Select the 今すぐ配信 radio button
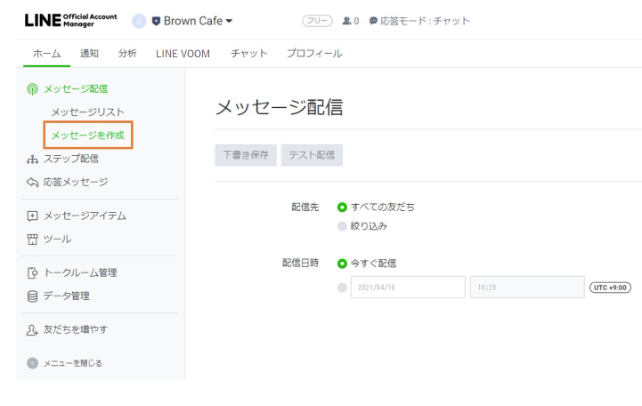This screenshot has width=642, height=406. pos(342,263)
